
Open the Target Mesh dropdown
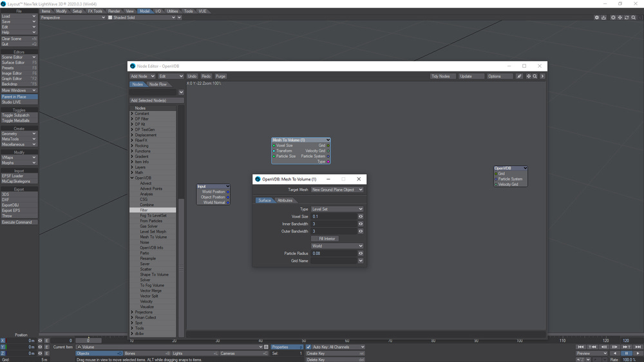(337, 190)
